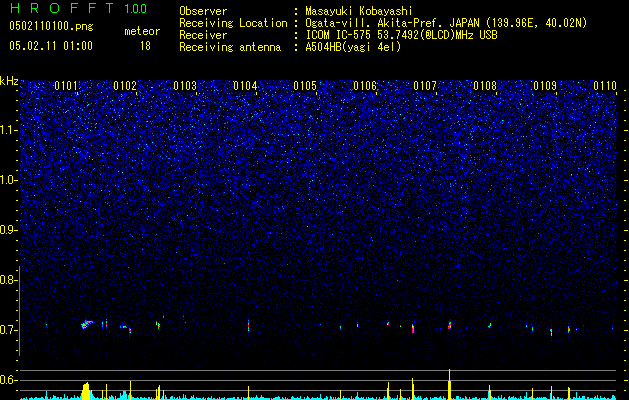Click the Ogata-vill. Akita-Pref. JAPAN location text
The image size is (629, 400).
446,23
